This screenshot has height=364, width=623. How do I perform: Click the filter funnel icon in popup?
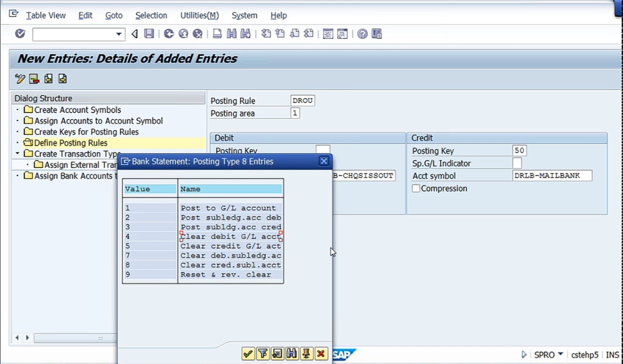click(x=263, y=353)
